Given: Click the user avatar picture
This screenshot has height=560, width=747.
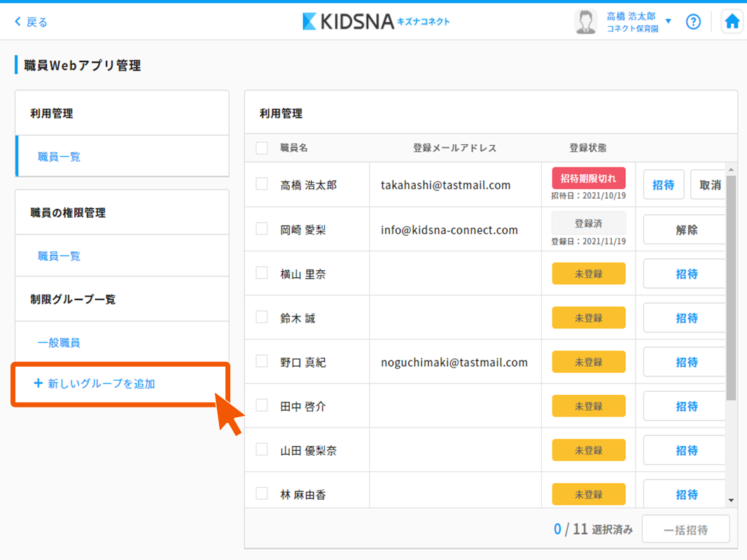Looking at the screenshot, I should [x=585, y=22].
